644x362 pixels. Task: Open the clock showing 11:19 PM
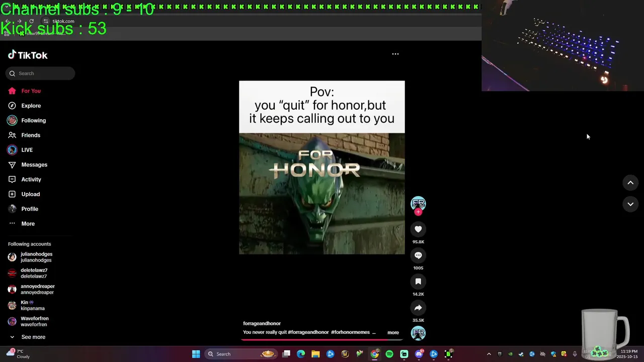point(628,354)
